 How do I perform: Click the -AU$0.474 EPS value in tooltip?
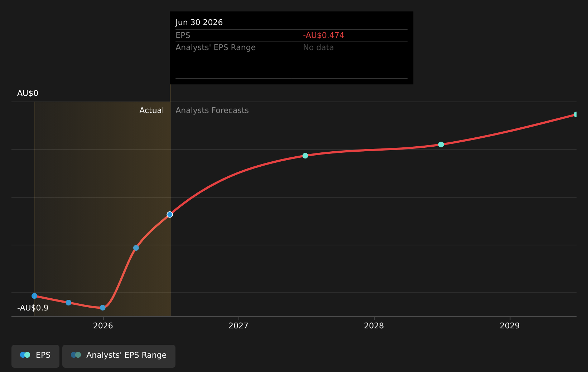pyautogui.click(x=323, y=35)
